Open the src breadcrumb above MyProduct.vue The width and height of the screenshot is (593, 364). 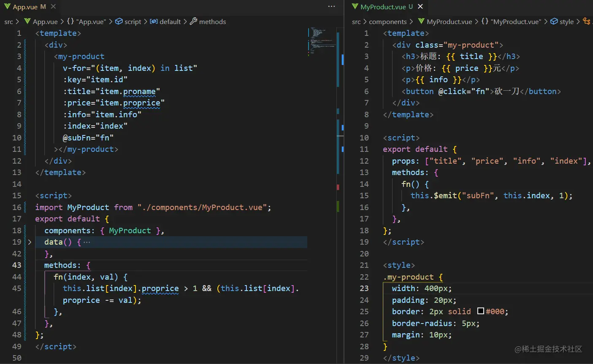point(356,22)
